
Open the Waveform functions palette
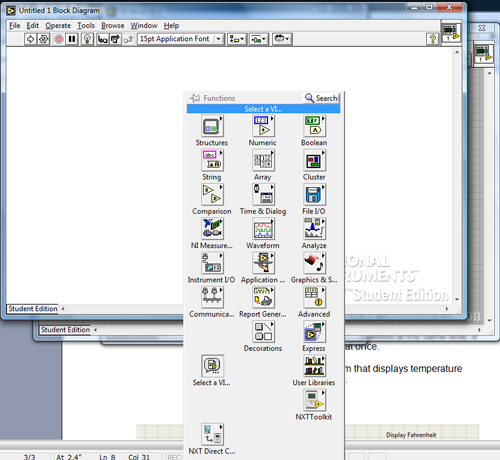coord(263,229)
